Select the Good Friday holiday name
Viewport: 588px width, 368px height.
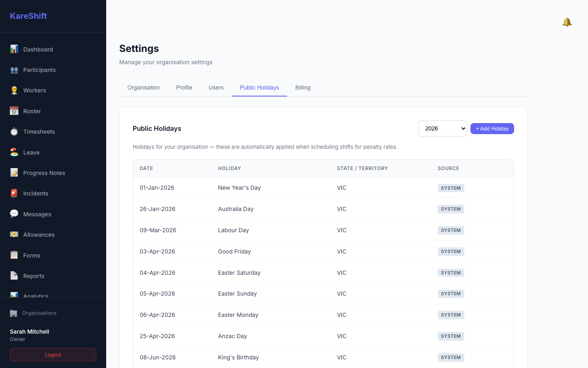click(234, 251)
